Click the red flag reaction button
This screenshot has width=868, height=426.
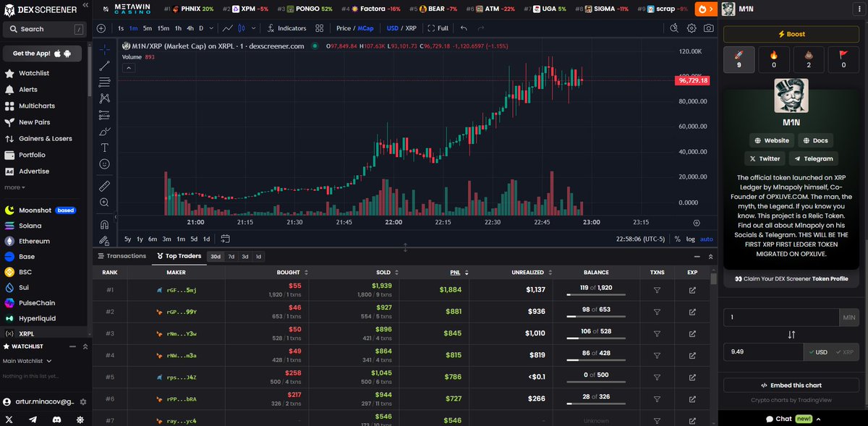coord(843,59)
